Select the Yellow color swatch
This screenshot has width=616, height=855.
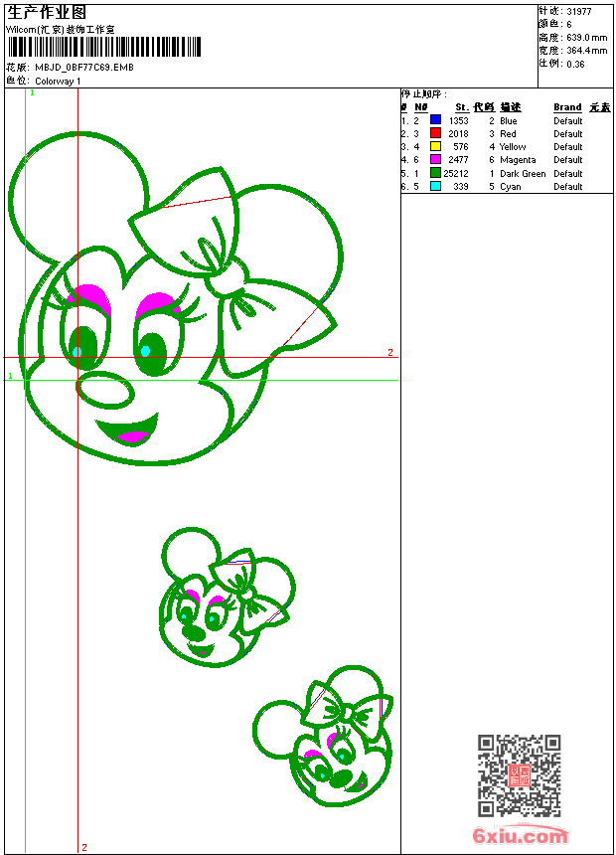click(435, 146)
